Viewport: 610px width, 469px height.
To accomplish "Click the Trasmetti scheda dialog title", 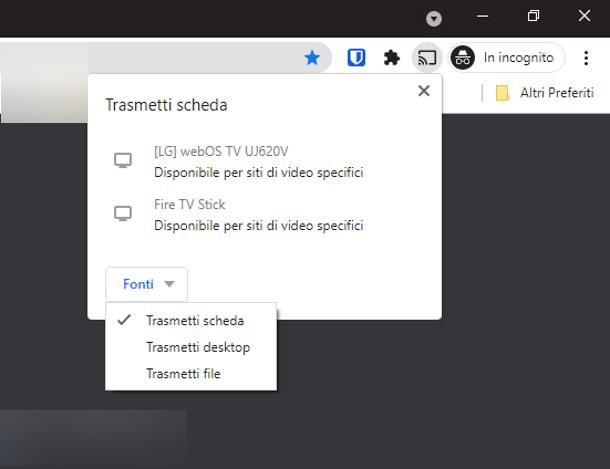I will 166,105.
